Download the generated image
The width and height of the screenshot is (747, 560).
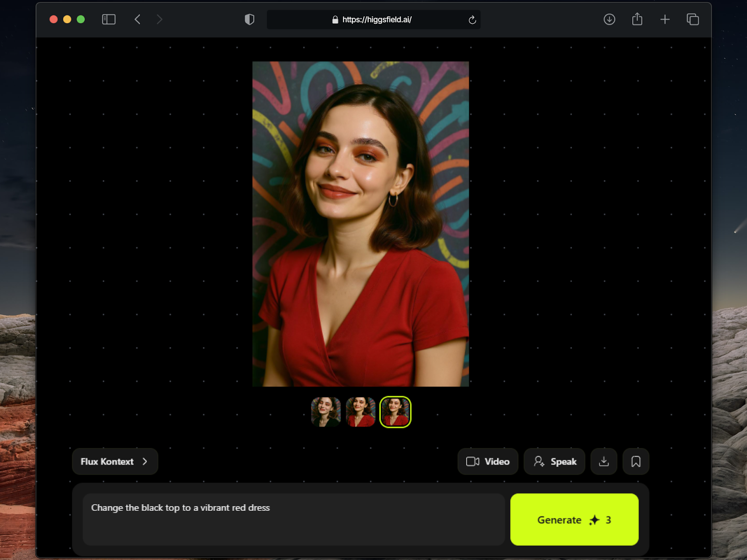click(x=604, y=462)
